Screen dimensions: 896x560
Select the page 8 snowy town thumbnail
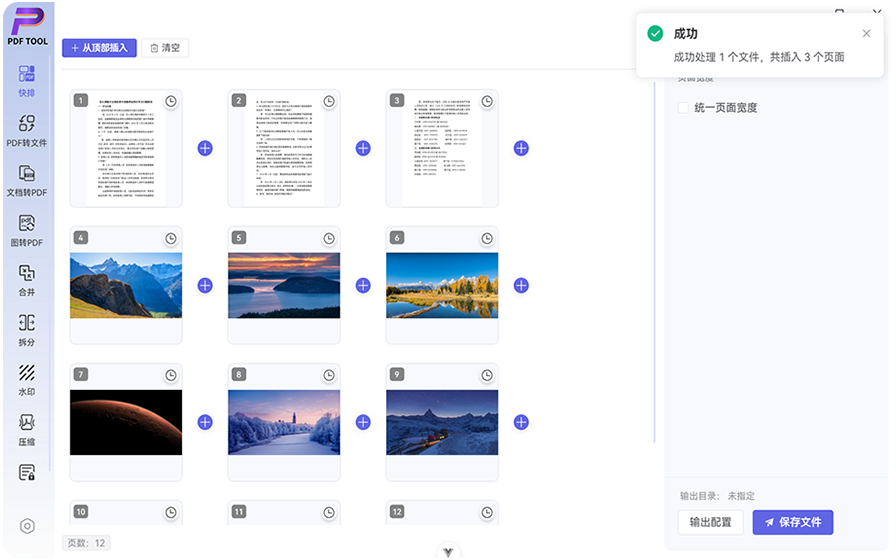[x=284, y=422]
